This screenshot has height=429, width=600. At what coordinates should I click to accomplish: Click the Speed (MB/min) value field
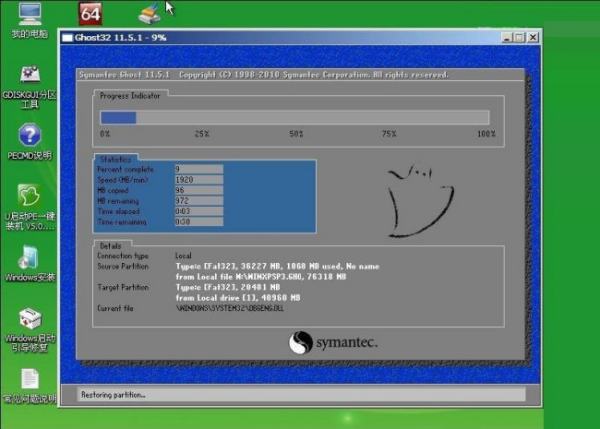point(198,179)
